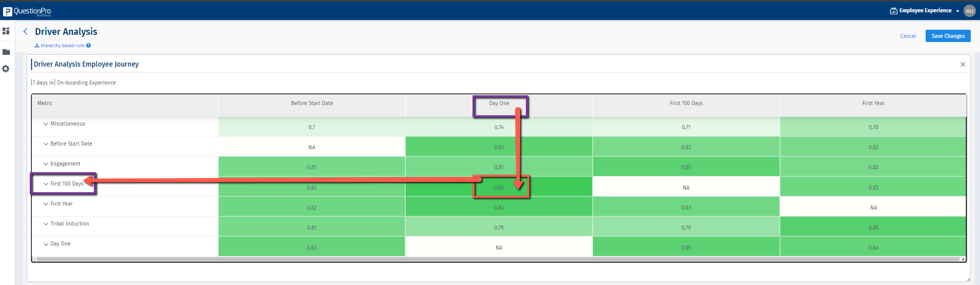Click Engagement First 100 Days cell 0.85
980x285 pixels.
click(686, 167)
